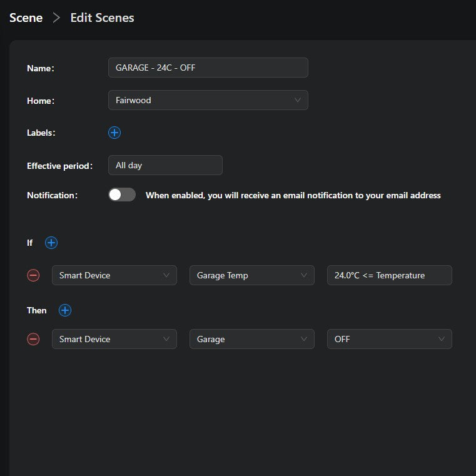Click the Then section heading
Viewport: 476px width, 476px height.
[37, 310]
